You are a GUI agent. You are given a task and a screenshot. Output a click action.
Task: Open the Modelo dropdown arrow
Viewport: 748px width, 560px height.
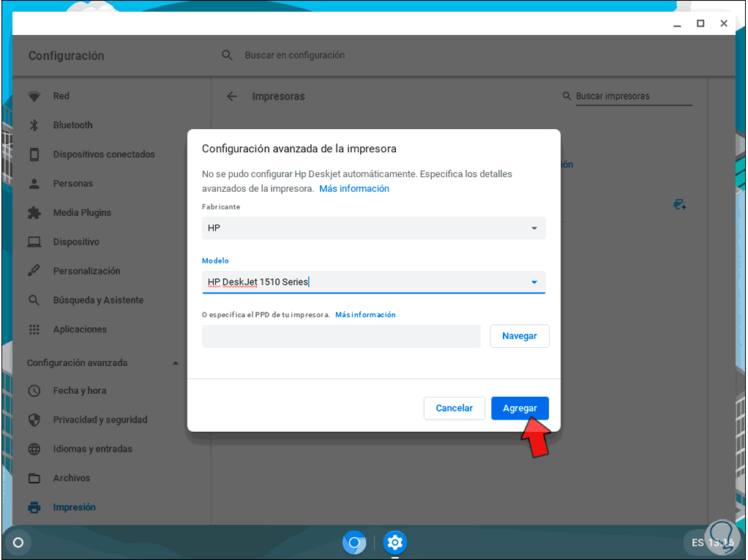534,283
